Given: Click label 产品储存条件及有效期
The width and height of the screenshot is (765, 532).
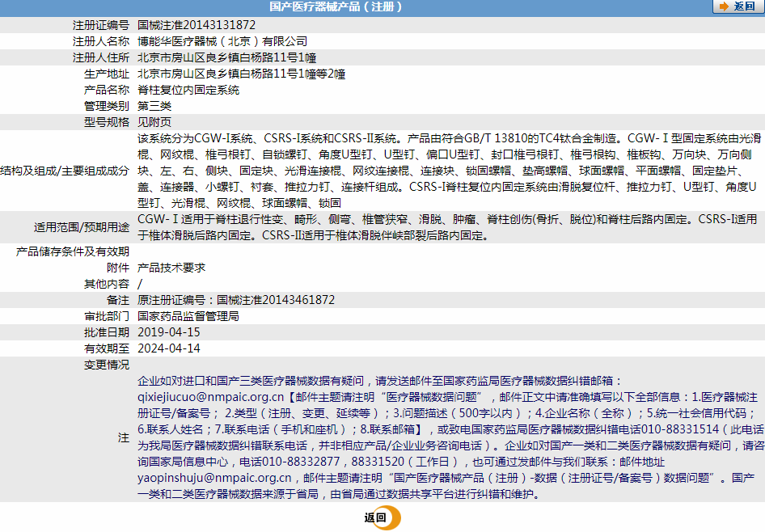Looking at the screenshot, I should (73, 251).
